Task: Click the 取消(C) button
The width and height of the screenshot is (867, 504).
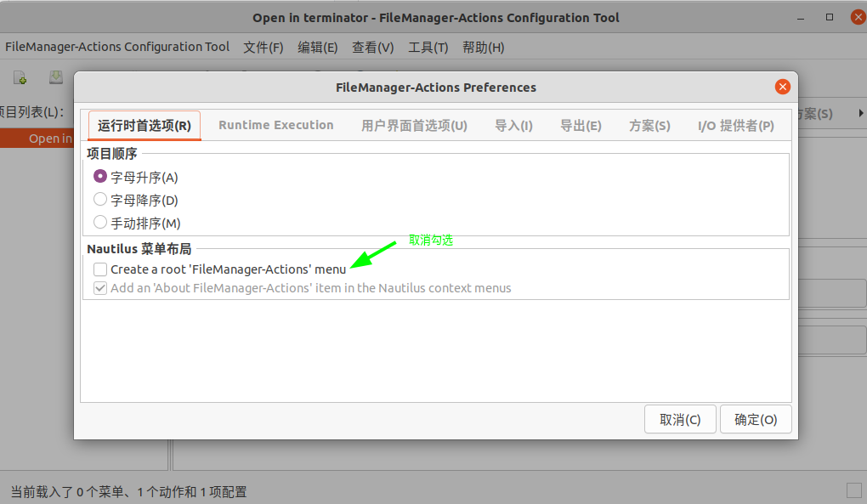Action: 680,420
